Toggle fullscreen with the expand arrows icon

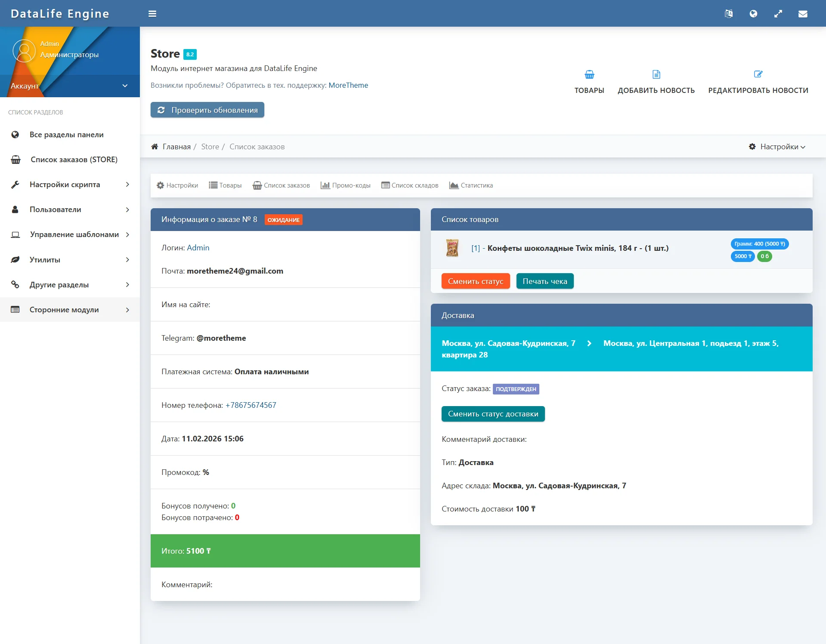(778, 14)
